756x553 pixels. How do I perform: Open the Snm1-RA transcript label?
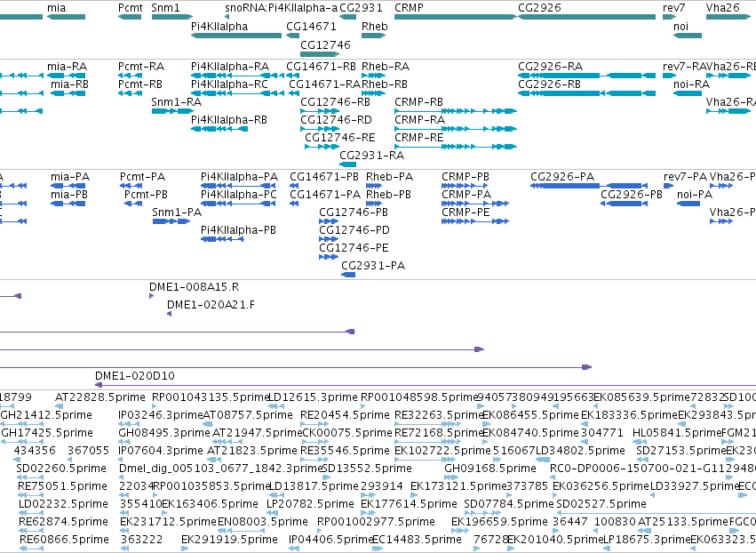pos(177,102)
